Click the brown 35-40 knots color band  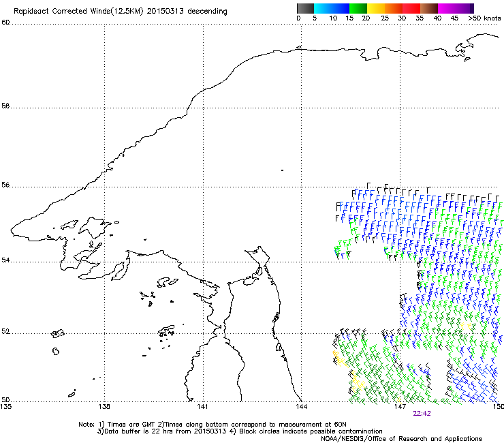pyautogui.click(x=429, y=8)
